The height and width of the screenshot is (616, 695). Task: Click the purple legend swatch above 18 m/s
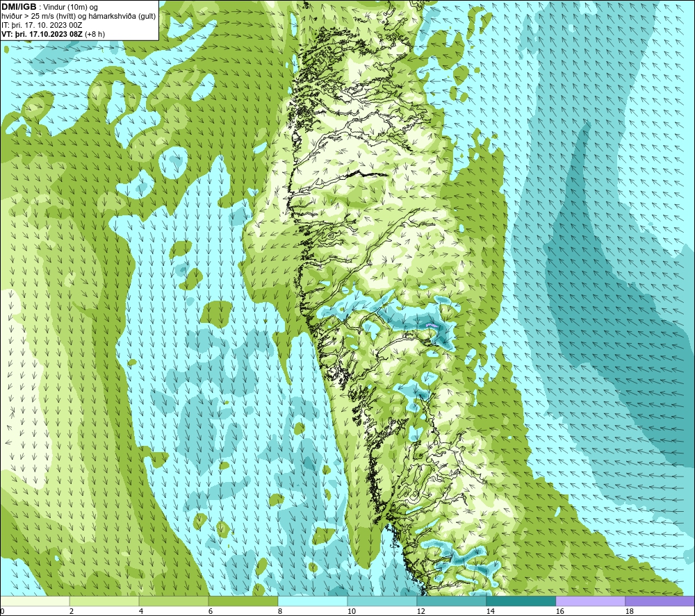(660, 601)
